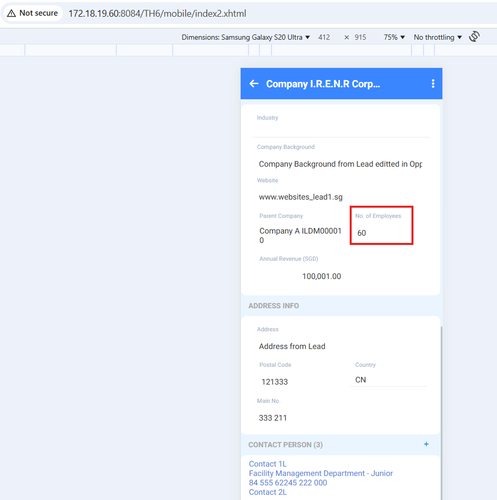Click the device height field 915

coord(360,37)
